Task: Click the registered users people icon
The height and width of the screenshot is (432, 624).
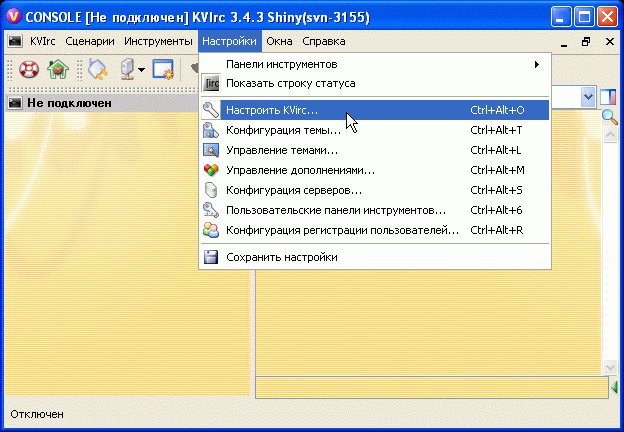Action: [x=211, y=230]
